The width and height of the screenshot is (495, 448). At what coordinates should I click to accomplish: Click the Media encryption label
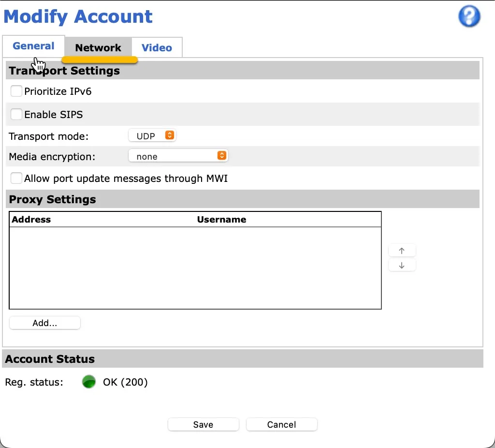coord(52,157)
